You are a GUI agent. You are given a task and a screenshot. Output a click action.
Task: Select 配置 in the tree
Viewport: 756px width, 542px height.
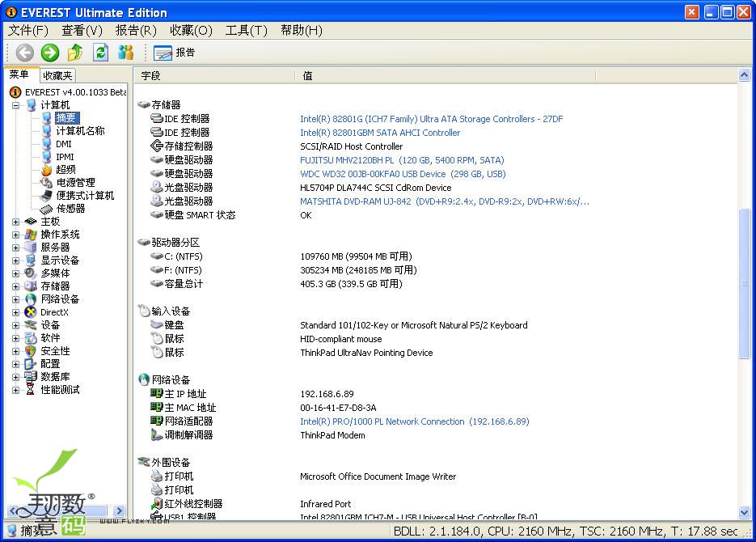(x=50, y=364)
